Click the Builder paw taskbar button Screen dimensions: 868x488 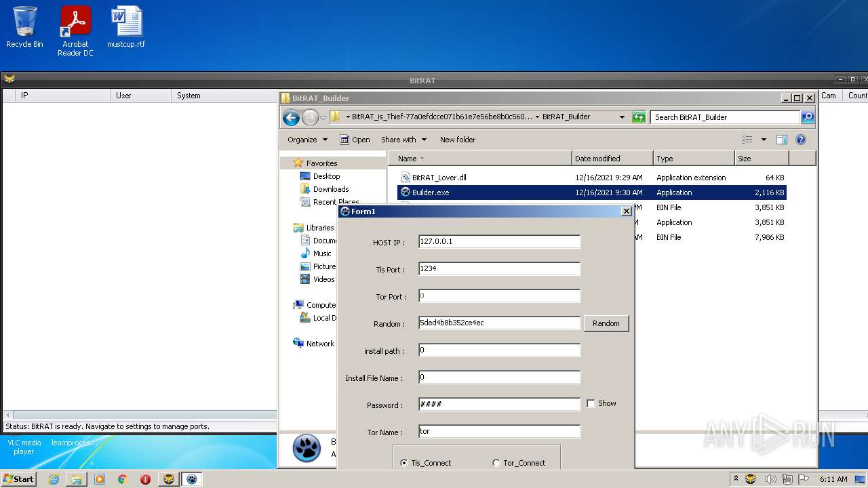tap(192, 479)
